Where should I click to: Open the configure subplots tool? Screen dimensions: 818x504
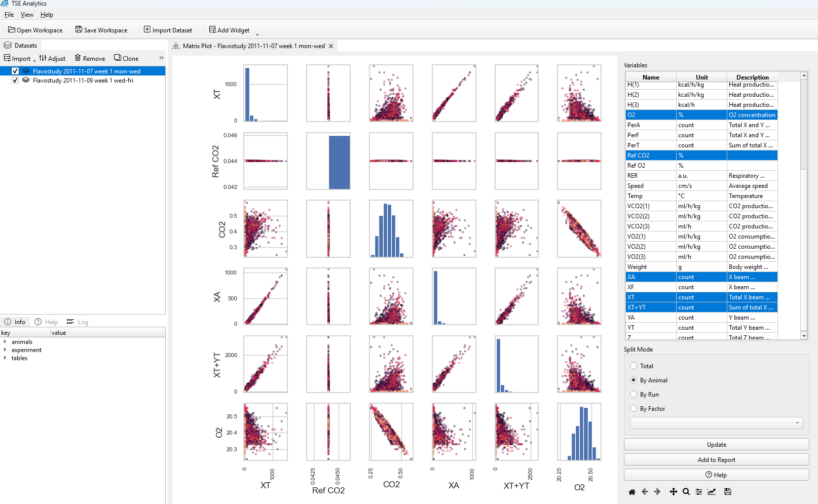click(x=699, y=491)
